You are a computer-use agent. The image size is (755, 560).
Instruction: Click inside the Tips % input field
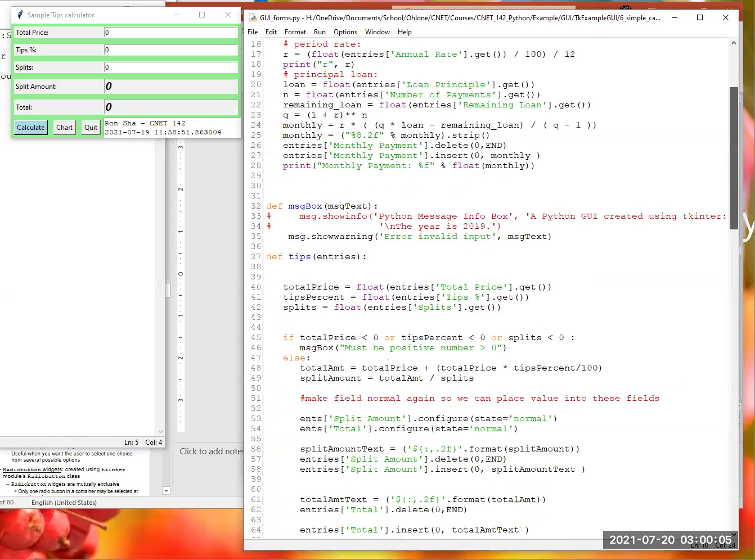click(x=169, y=49)
